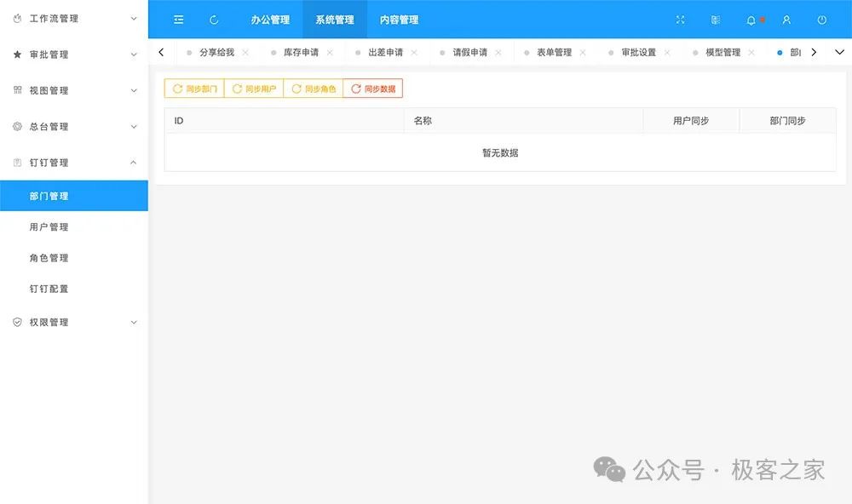
Task: Click the 部门同步 column header
Action: 788,121
